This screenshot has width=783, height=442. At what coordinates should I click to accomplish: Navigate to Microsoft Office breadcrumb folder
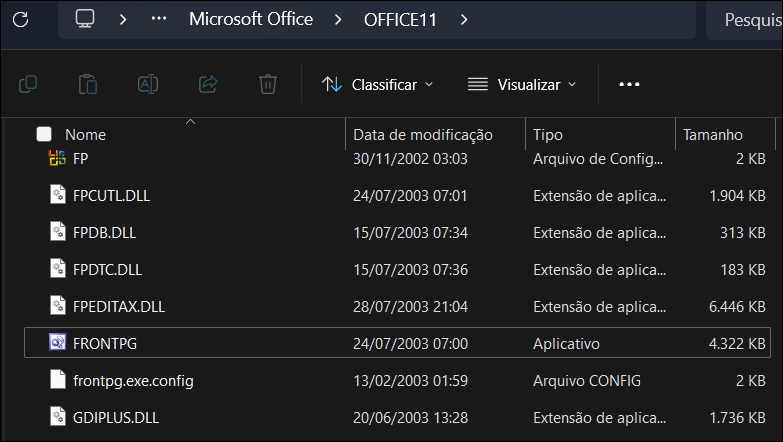250,19
